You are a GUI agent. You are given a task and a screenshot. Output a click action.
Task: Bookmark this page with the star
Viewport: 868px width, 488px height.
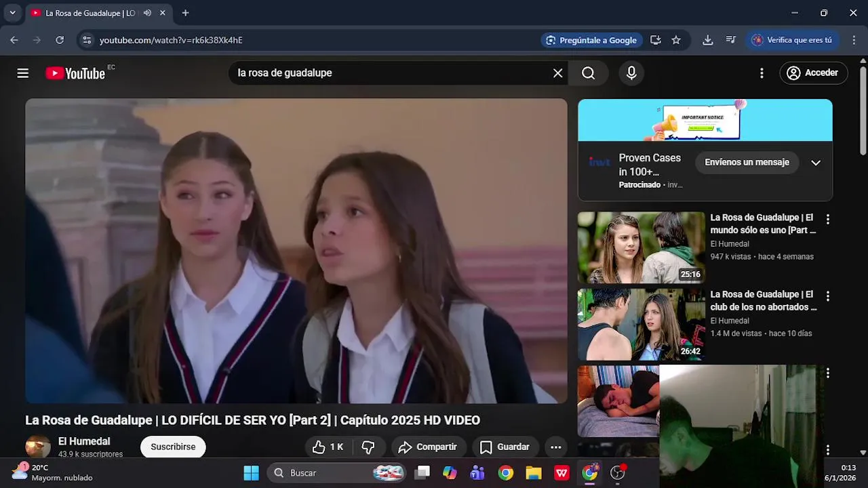676,40
